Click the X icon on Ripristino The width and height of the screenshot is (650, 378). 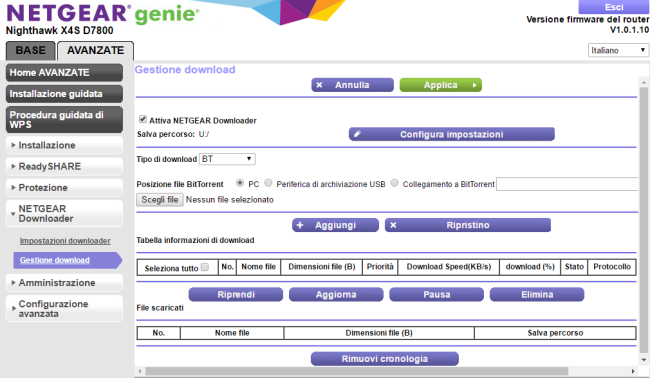(x=393, y=225)
